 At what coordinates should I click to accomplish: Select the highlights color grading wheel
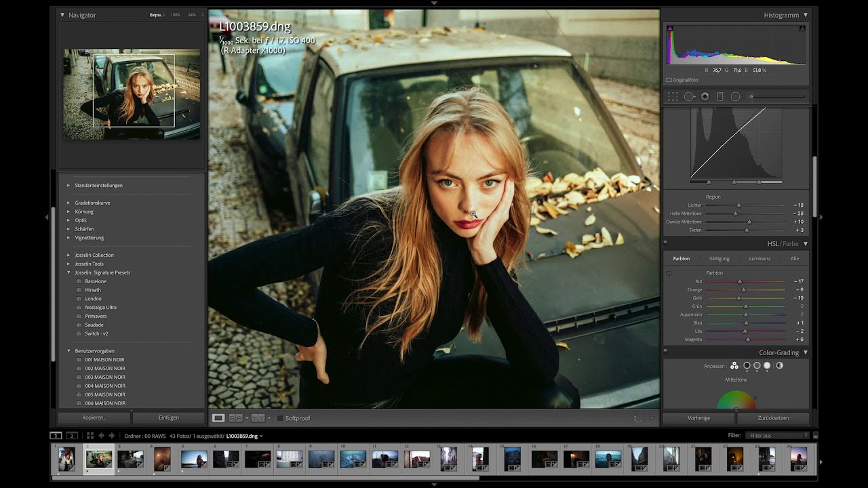click(x=767, y=365)
